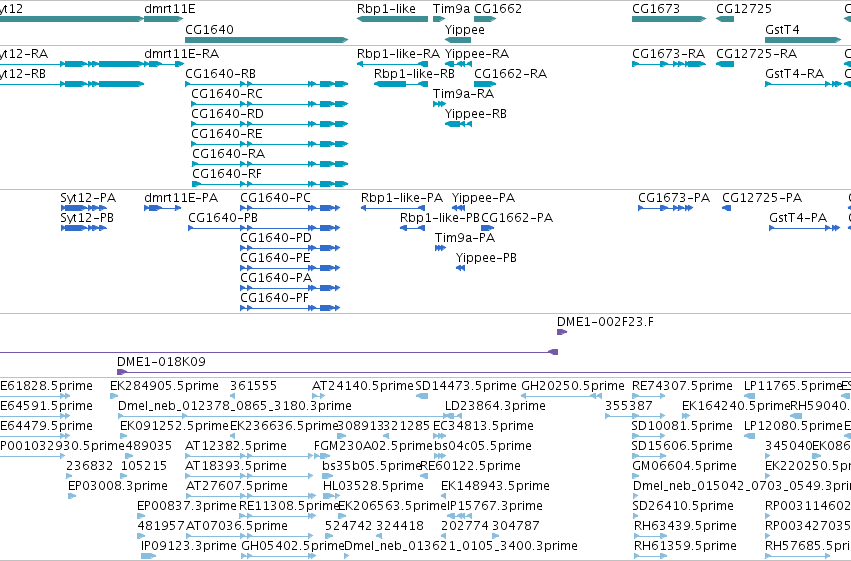This screenshot has height=561, width=851.
Task: Select protein CG1673-PA
Action: (674, 199)
